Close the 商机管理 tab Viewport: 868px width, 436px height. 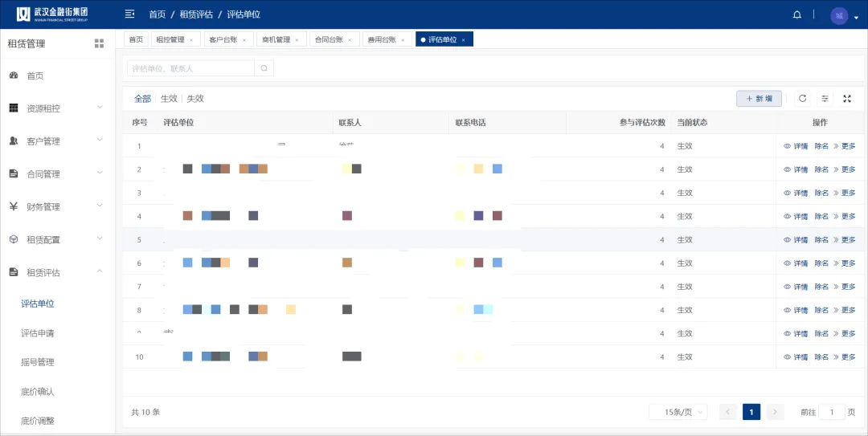pyautogui.click(x=297, y=40)
